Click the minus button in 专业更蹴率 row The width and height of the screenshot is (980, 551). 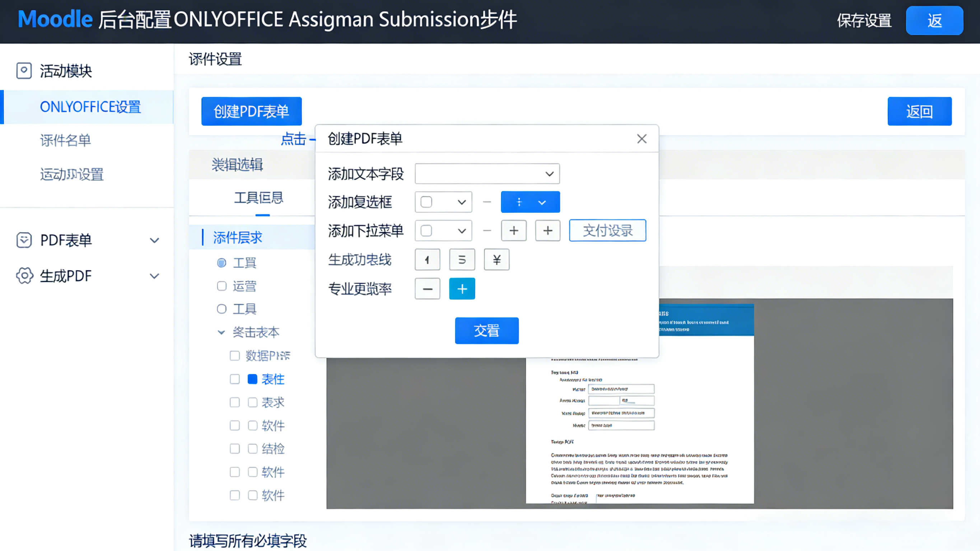click(x=427, y=289)
